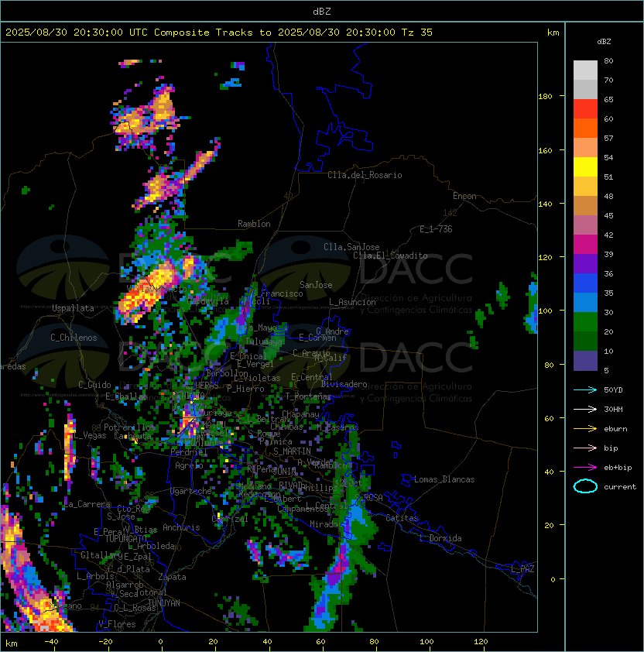Select the light blue 30 dBZ color swatch
This screenshot has width=644, height=652.
pos(585,303)
